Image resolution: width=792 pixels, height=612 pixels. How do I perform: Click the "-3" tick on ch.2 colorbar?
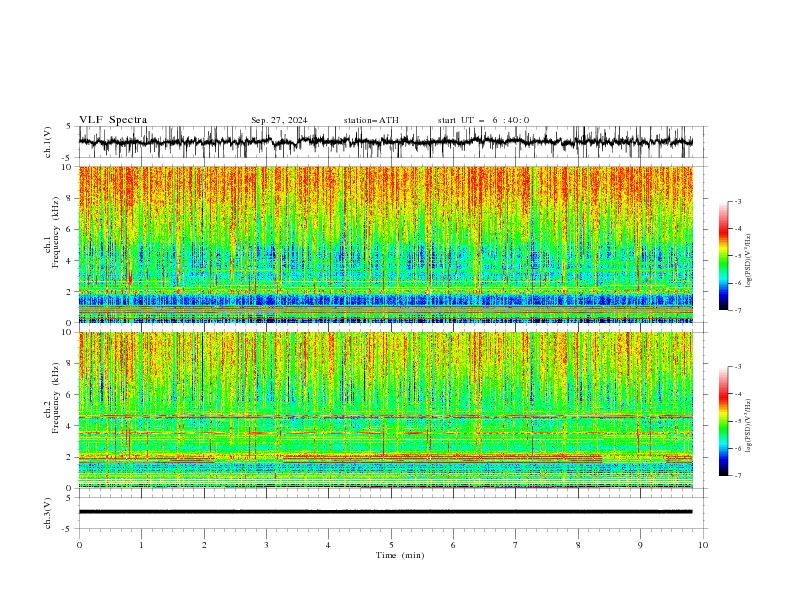point(738,367)
